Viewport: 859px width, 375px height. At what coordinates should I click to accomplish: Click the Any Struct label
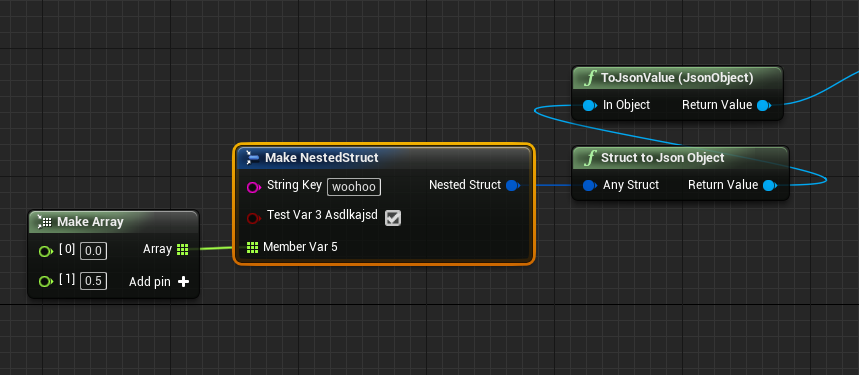pos(631,185)
